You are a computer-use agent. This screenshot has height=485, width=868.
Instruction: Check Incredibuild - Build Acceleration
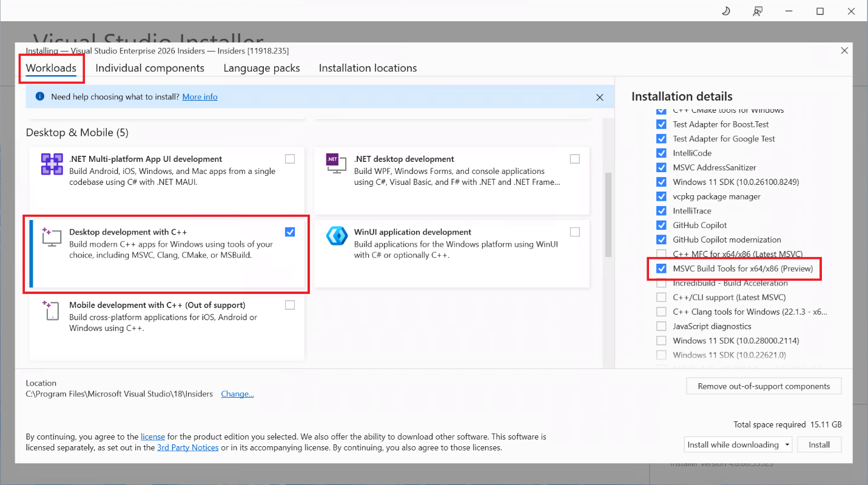[x=661, y=283]
